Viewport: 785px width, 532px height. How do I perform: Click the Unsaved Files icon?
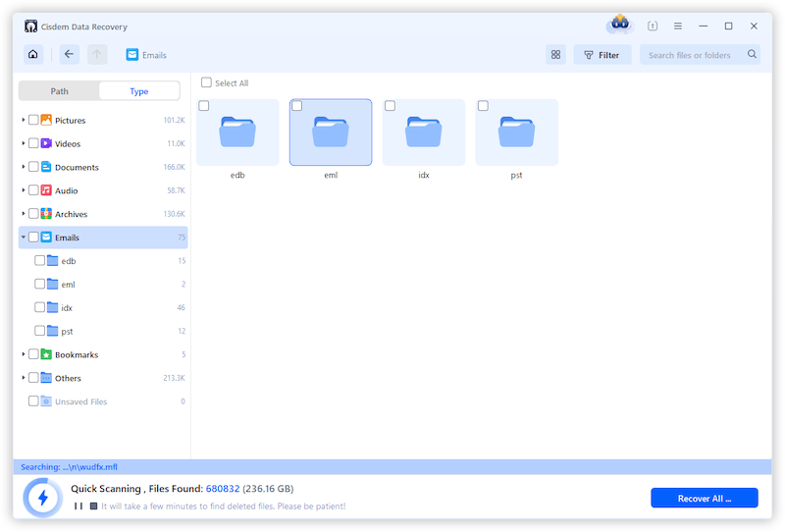46,401
